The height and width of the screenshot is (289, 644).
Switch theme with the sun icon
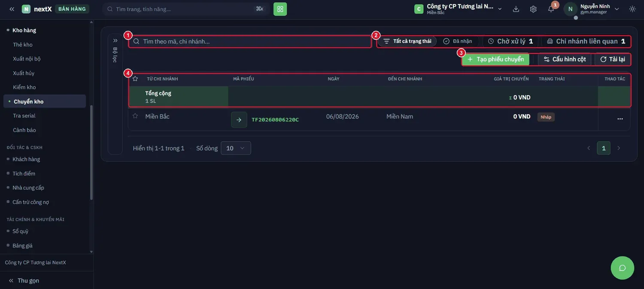coord(632,9)
